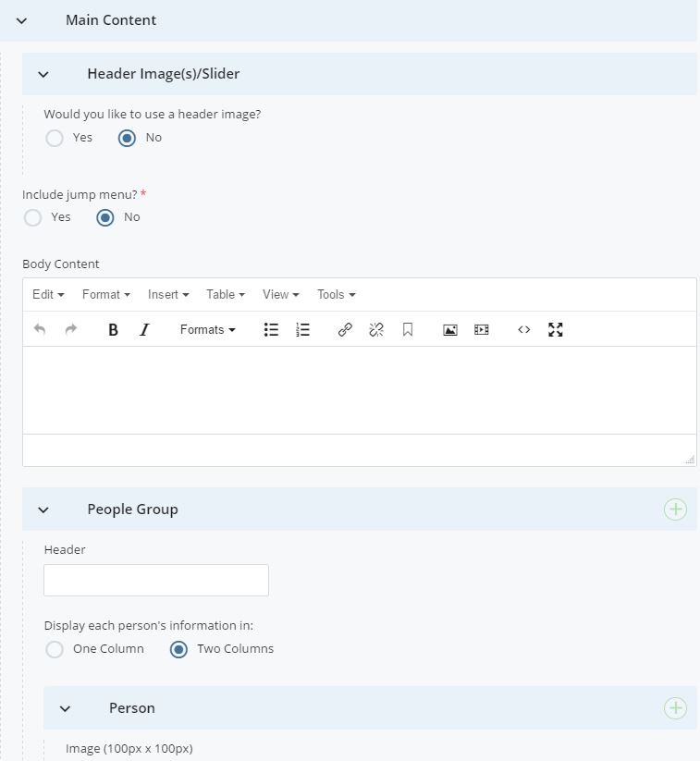Select Yes for header image

[x=55, y=138]
